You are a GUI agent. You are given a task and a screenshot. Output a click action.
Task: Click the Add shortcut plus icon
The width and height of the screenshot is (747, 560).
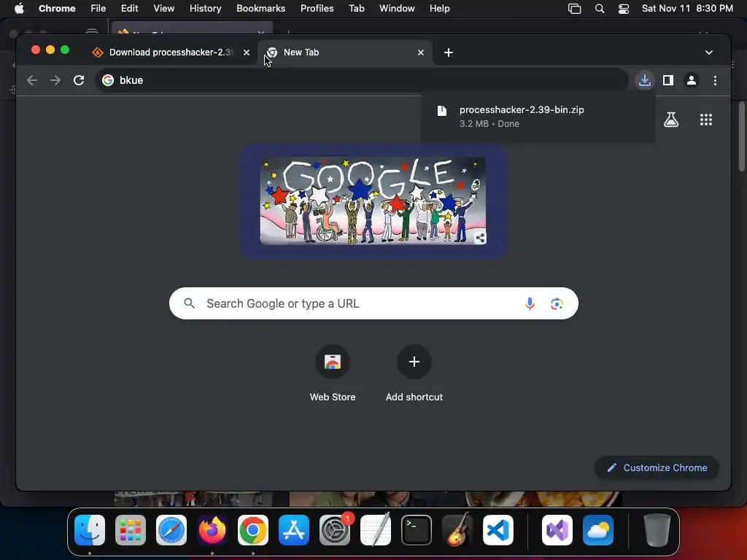[414, 362]
